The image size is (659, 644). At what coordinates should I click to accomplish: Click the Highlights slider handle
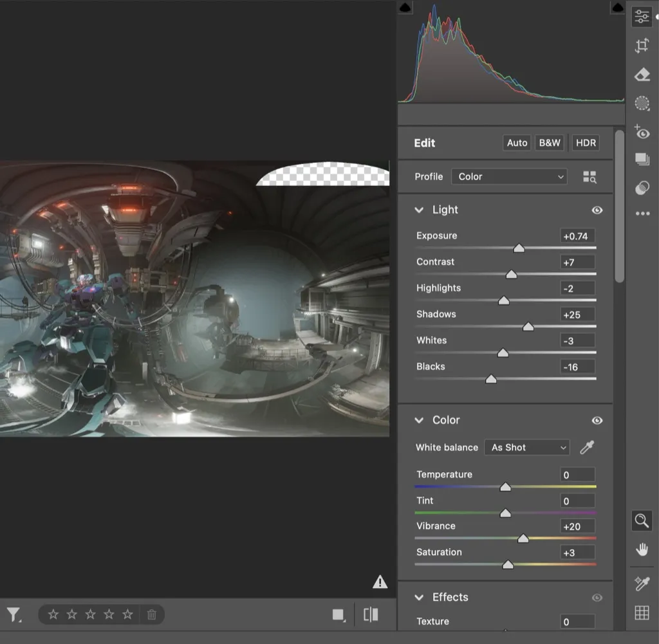tap(503, 300)
